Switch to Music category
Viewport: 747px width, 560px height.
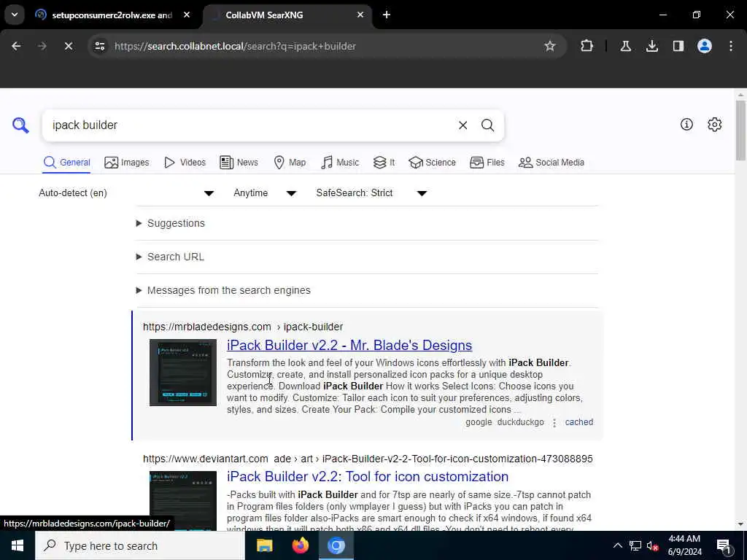tap(340, 163)
